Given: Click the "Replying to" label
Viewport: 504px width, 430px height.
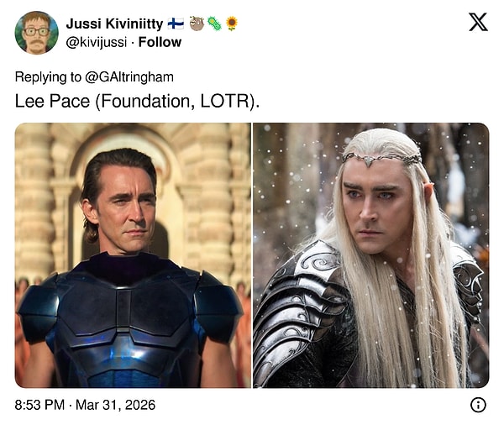Looking at the screenshot, I should pyautogui.click(x=46, y=77).
